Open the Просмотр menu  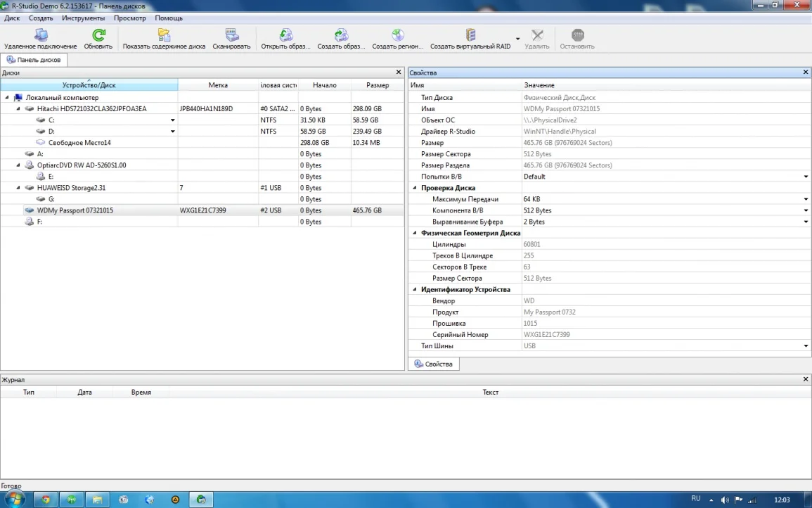point(129,18)
